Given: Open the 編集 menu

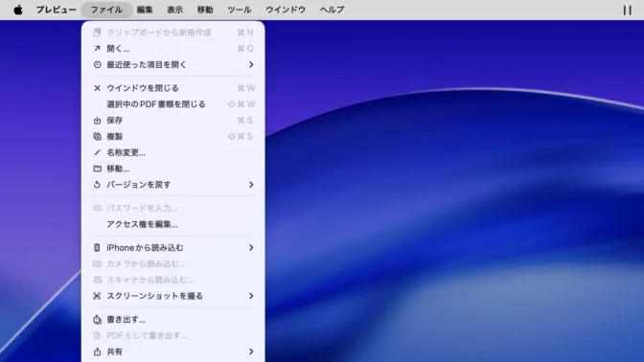Looking at the screenshot, I should point(145,10).
